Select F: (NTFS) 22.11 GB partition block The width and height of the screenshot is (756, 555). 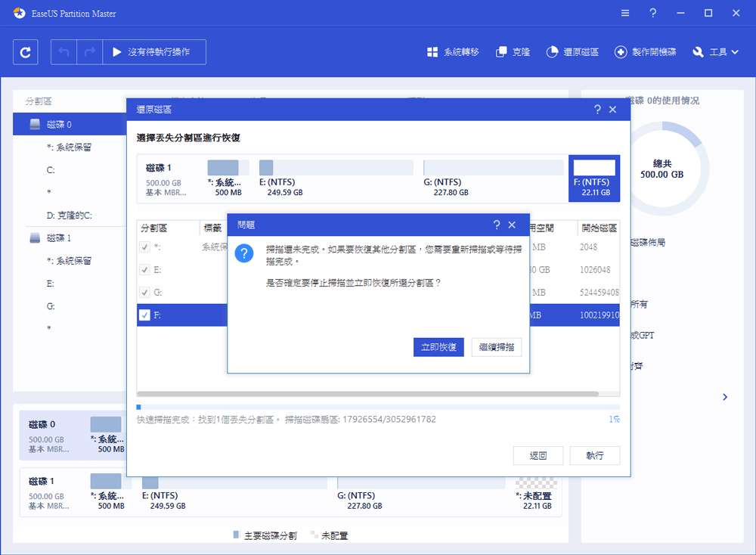594,178
